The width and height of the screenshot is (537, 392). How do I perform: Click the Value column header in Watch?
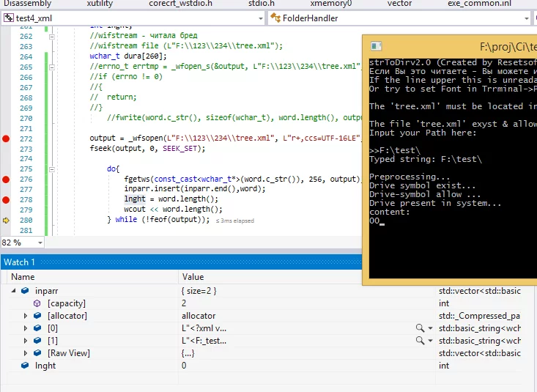(x=193, y=277)
